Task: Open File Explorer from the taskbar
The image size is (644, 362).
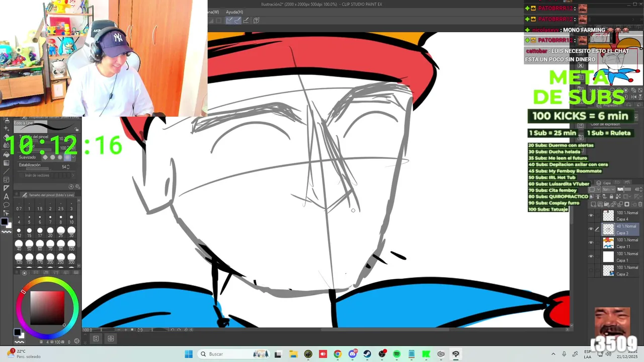Action: click(x=293, y=354)
